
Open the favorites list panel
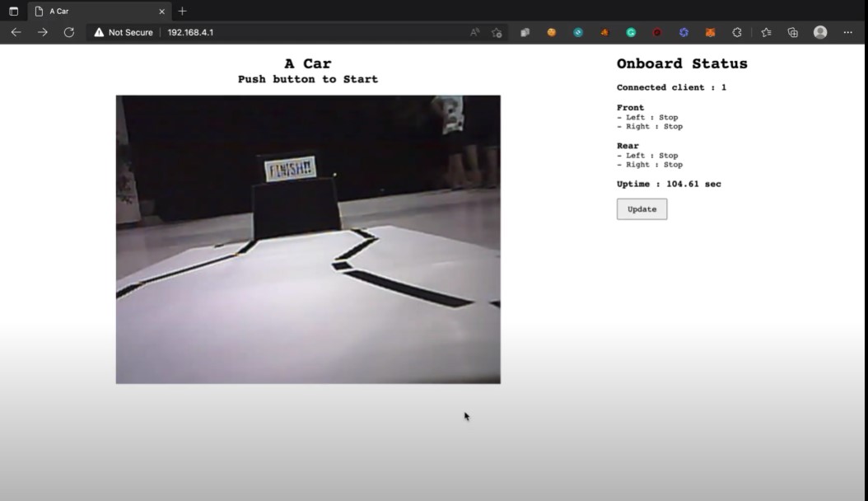tap(764, 32)
